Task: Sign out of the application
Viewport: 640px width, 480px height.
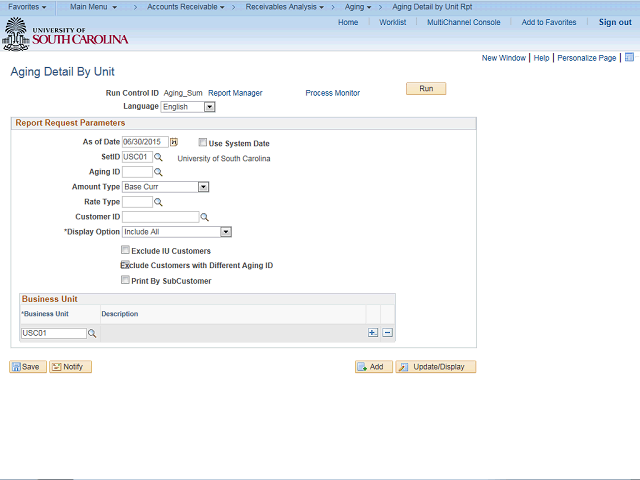Action: [615, 22]
